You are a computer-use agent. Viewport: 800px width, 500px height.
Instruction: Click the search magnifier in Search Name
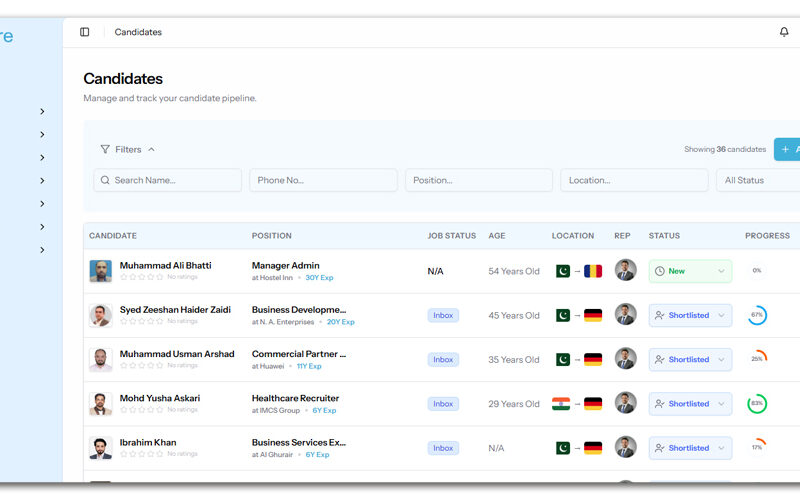(105, 180)
